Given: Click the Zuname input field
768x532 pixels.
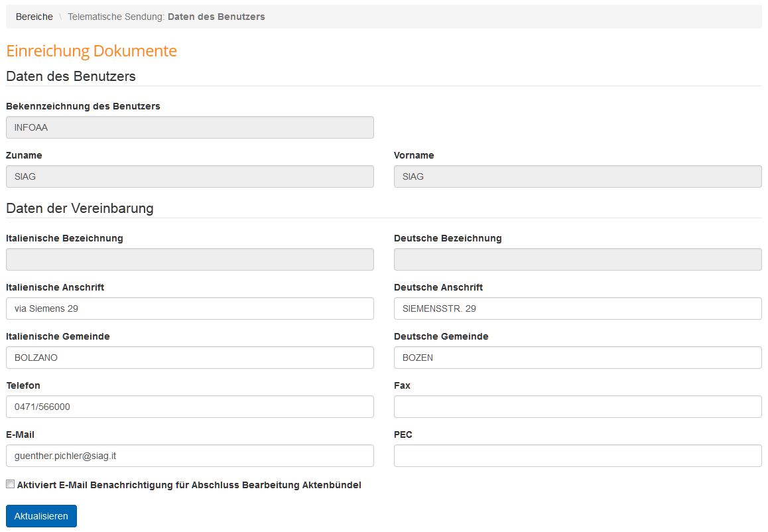Looking at the screenshot, I should 190,176.
